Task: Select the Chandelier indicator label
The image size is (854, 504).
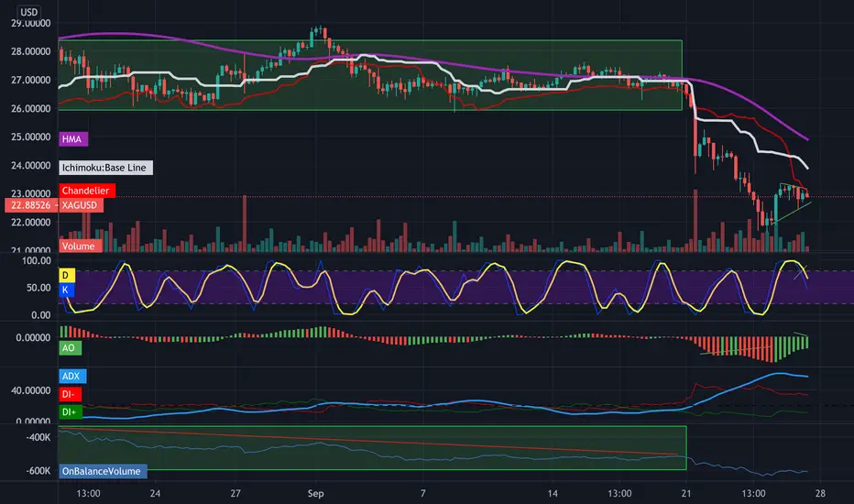Action: click(x=87, y=191)
